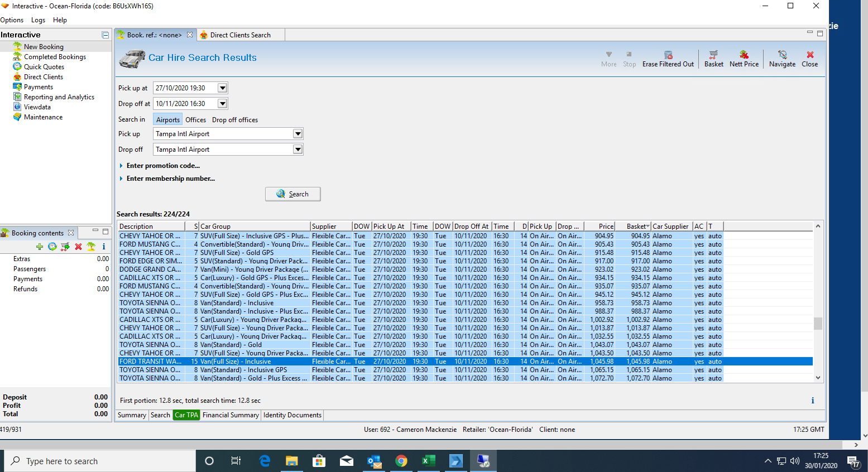The image size is (868, 472).
Task: Select the Airports search option
Action: point(167,120)
